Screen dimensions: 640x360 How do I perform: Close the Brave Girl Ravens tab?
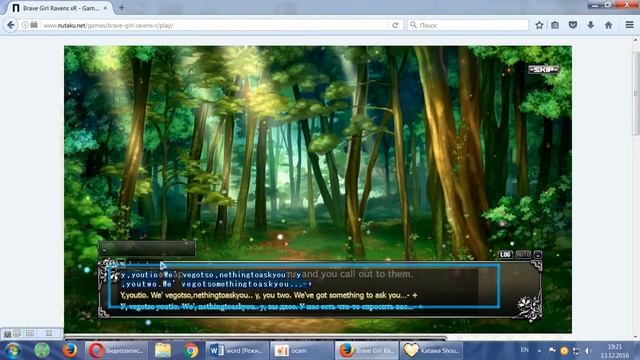(x=105, y=8)
